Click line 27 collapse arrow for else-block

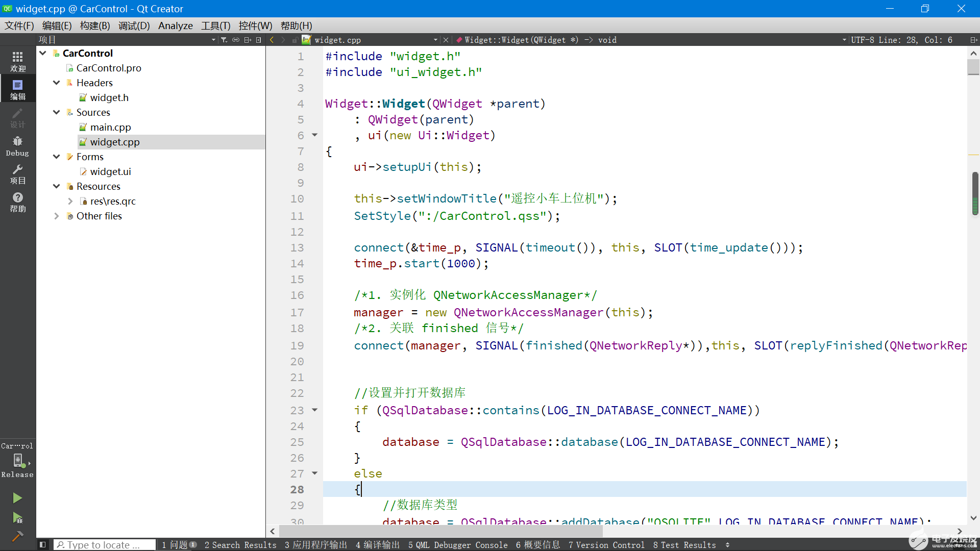(x=314, y=473)
